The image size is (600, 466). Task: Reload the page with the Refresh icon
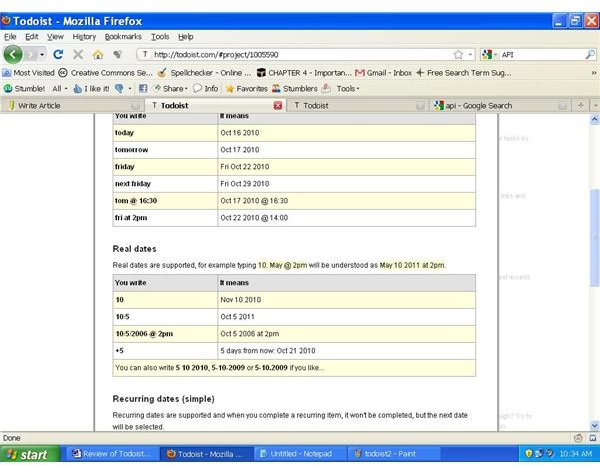pyautogui.click(x=58, y=55)
